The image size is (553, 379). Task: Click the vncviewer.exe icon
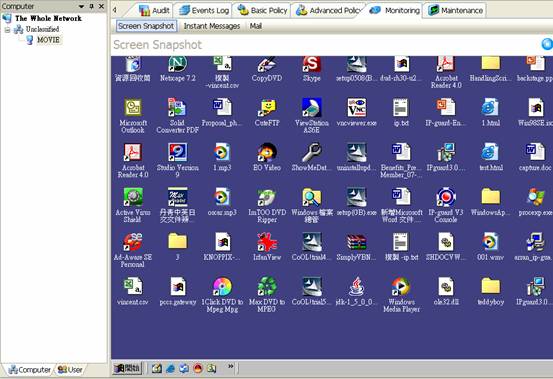tap(356, 113)
